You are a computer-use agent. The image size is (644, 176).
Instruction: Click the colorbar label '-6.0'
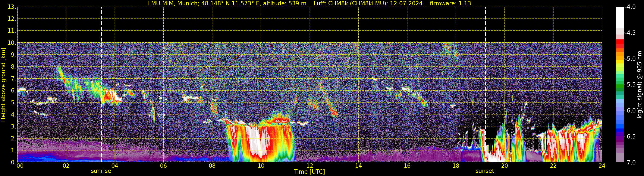coord(630,111)
